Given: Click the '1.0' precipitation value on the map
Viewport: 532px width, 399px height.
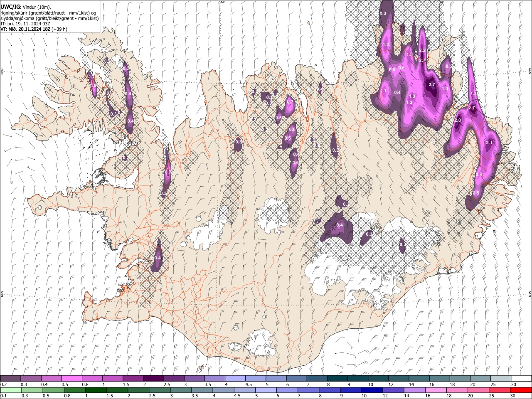Looking at the screenshot, I should coord(445,89).
